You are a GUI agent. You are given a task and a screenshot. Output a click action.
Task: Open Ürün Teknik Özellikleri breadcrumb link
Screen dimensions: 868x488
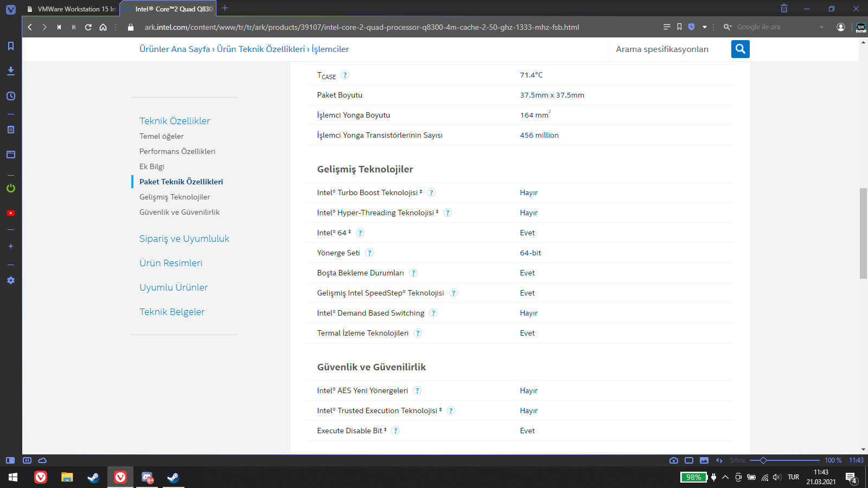point(261,49)
